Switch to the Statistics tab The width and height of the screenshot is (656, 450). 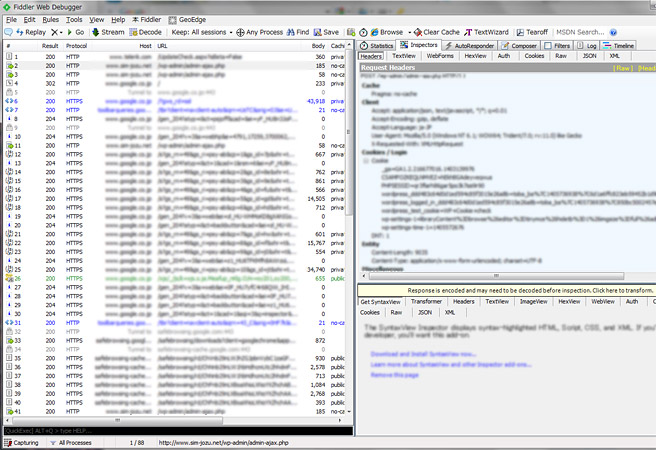[377, 46]
